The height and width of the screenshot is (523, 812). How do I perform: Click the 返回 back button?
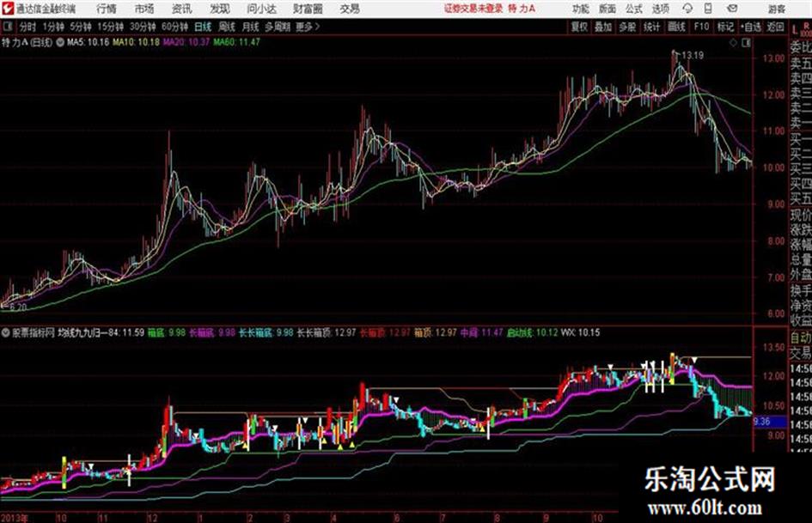point(775,27)
